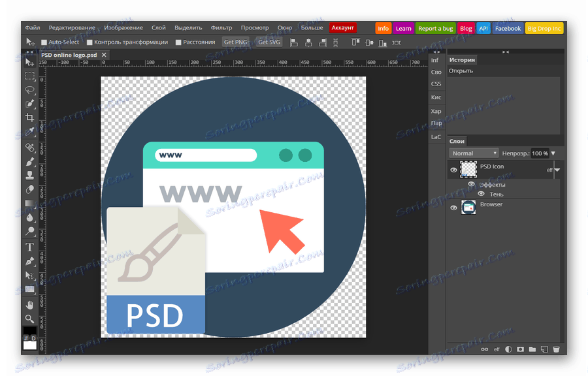Select the Zoom magnifier tool
Screen dimensions: 588x376
[29, 319]
